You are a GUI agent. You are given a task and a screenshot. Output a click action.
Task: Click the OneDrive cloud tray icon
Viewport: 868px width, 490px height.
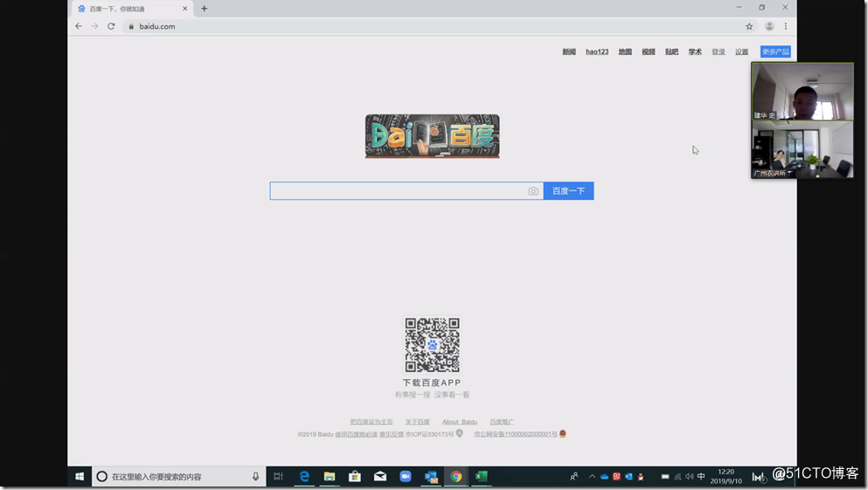pos(604,476)
